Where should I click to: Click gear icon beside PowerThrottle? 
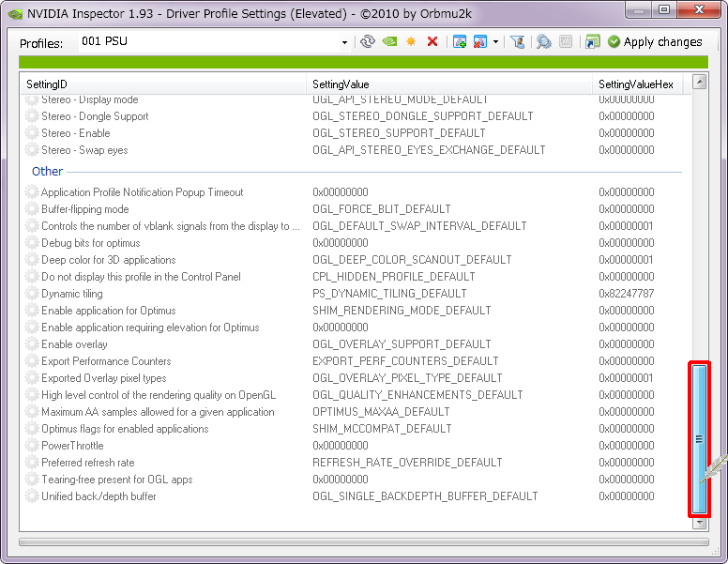coord(32,446)
